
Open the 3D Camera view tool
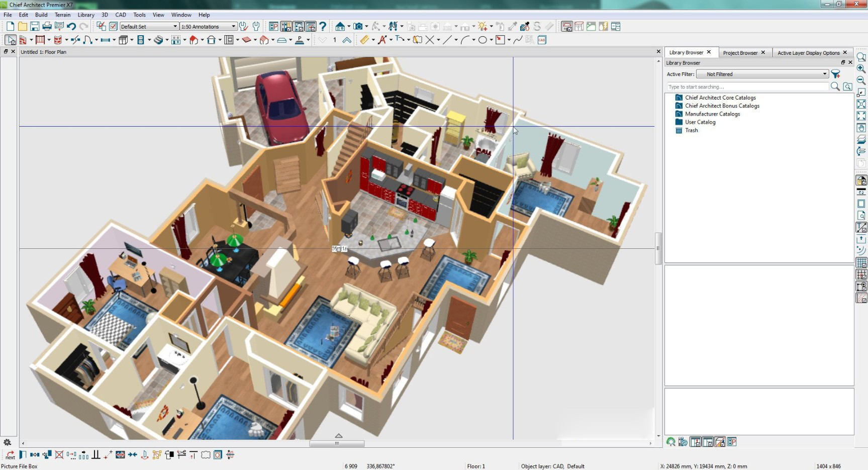coord(358,27)
